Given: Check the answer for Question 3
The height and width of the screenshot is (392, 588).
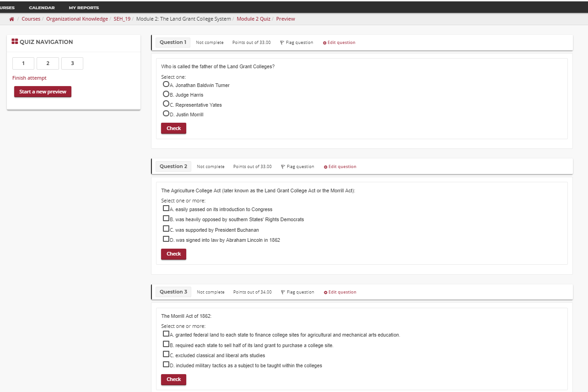Looking at the screenshot, I should (x=173, y=379).
